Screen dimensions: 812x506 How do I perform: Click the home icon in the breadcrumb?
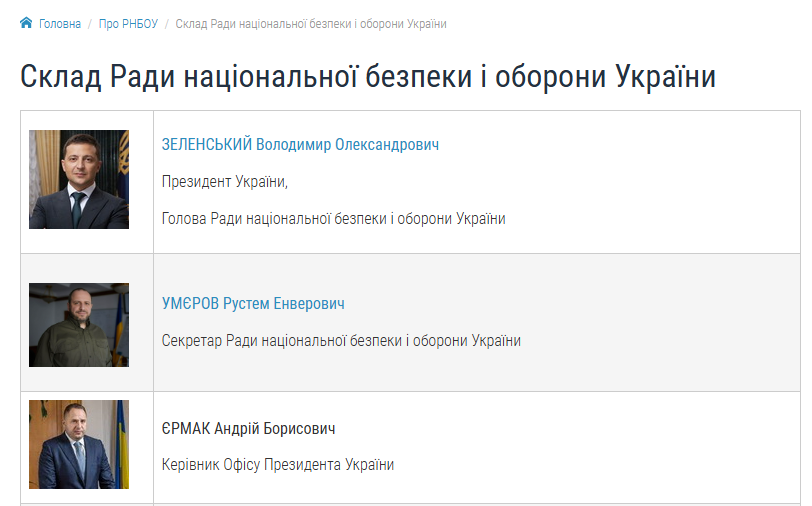26,23
